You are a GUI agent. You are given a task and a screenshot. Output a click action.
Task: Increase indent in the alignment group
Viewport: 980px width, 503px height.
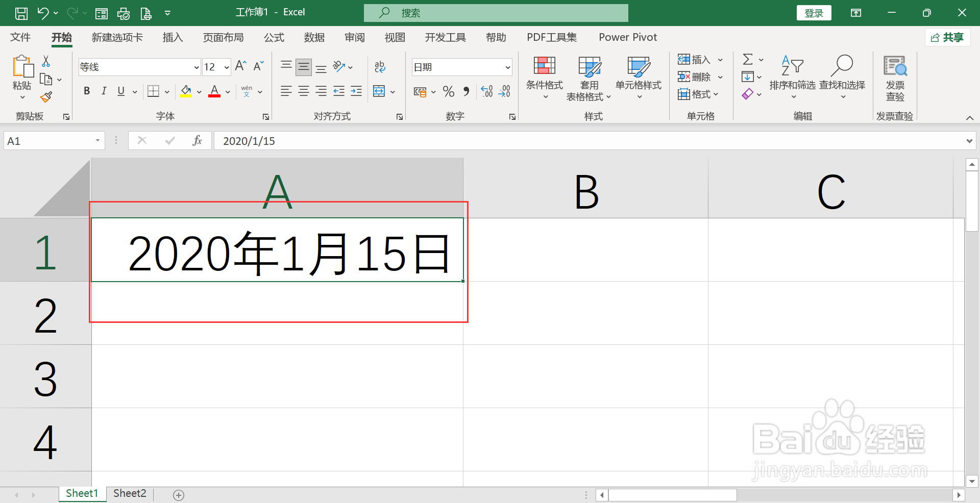tap(356, 91)
